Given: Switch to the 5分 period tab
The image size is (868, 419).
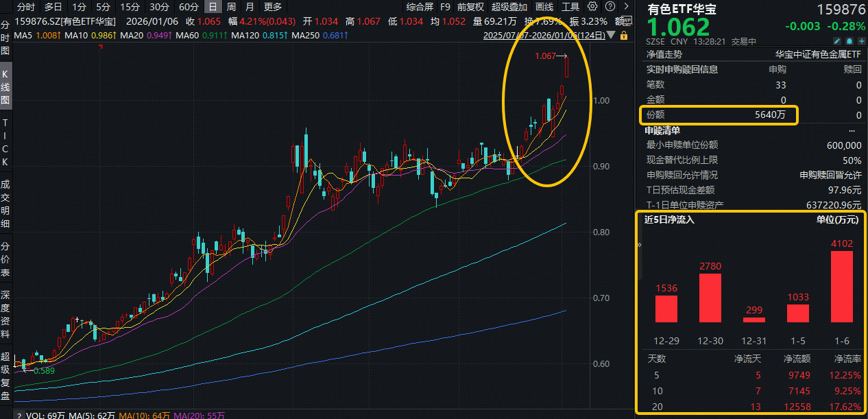Looking at the screenshot, I should pyautogui.click(x=103, y=7).
